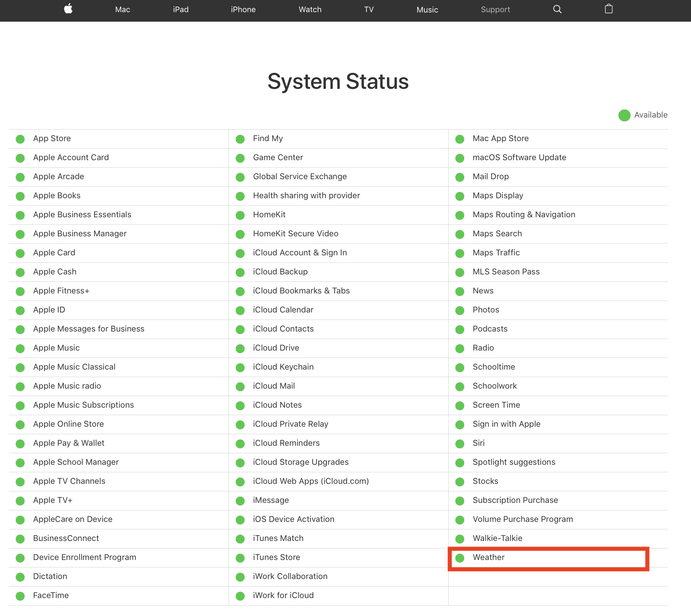Click the Volume Purchase Program text
The image size is (691, 616).
pyautogui.click(x=523, y=519)
